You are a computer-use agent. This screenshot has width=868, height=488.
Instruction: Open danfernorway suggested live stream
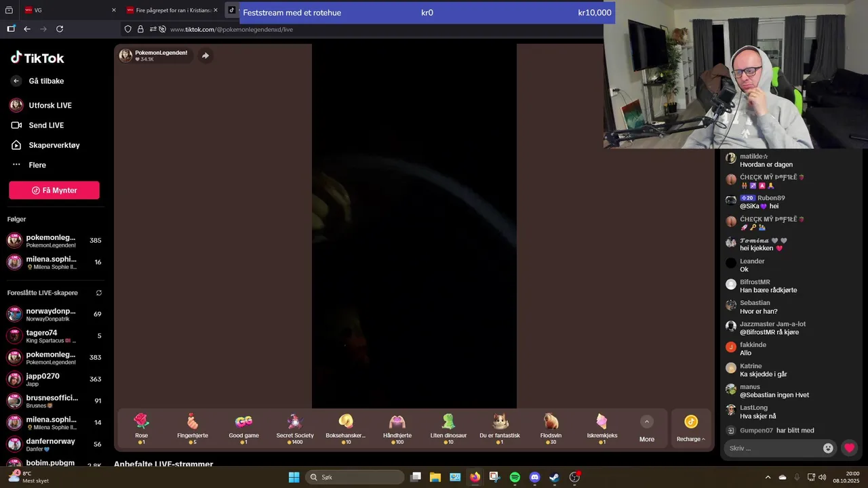tap(54, 445)
